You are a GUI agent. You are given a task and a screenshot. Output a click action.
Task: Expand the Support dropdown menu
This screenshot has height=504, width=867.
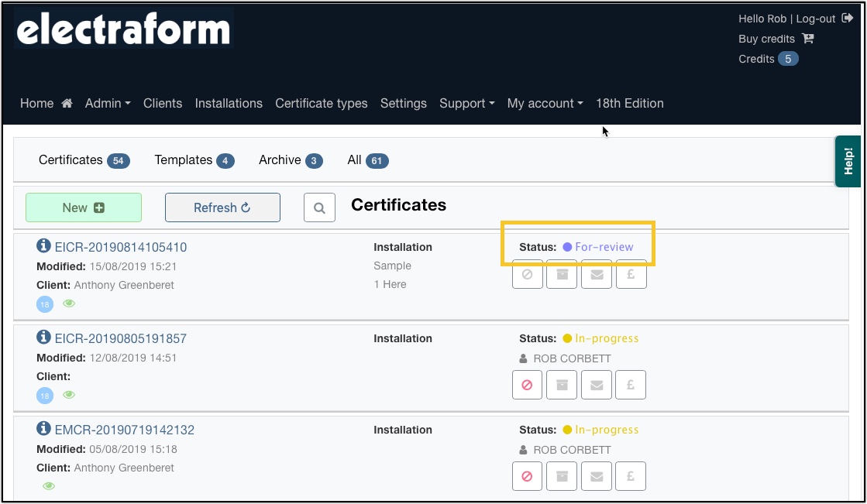pos(467,103)
